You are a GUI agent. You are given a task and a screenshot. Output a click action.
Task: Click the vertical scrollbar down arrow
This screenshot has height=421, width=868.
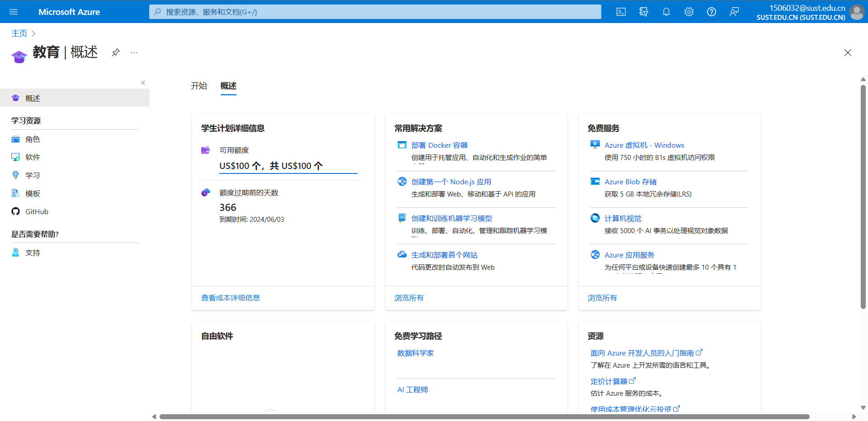pyautogui.click(x=863, y=407)
